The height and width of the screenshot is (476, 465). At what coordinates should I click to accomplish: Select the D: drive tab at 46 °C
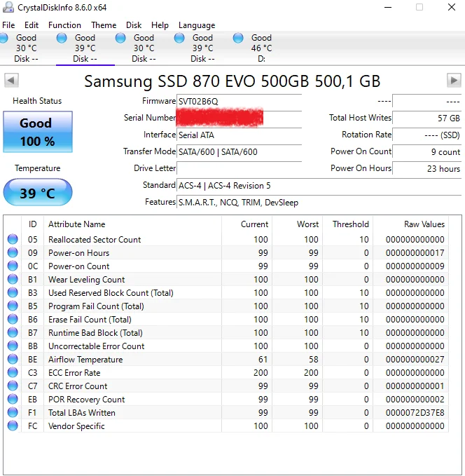tap(261, 48)
